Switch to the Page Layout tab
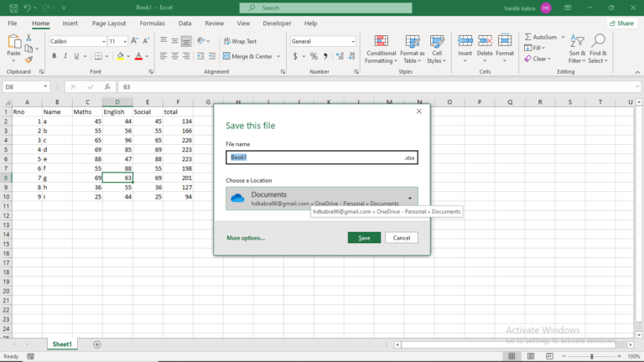This screenshot has width=644, height=362. pos(109,23)
